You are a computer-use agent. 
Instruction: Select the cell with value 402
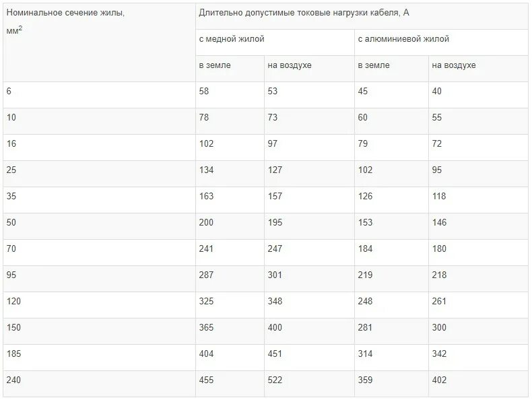pos(478,384)
